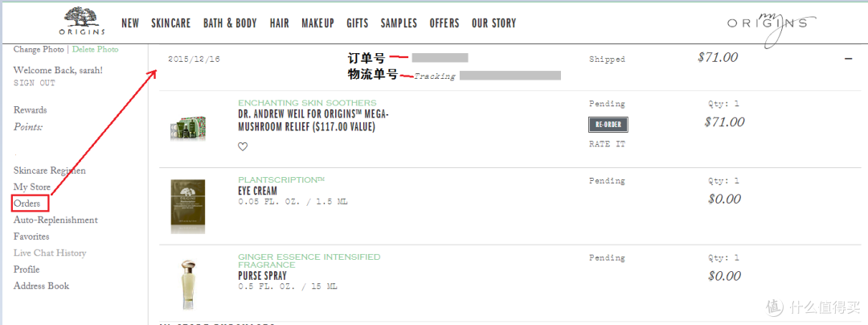Click the My Origins logo

click(771, 26)
